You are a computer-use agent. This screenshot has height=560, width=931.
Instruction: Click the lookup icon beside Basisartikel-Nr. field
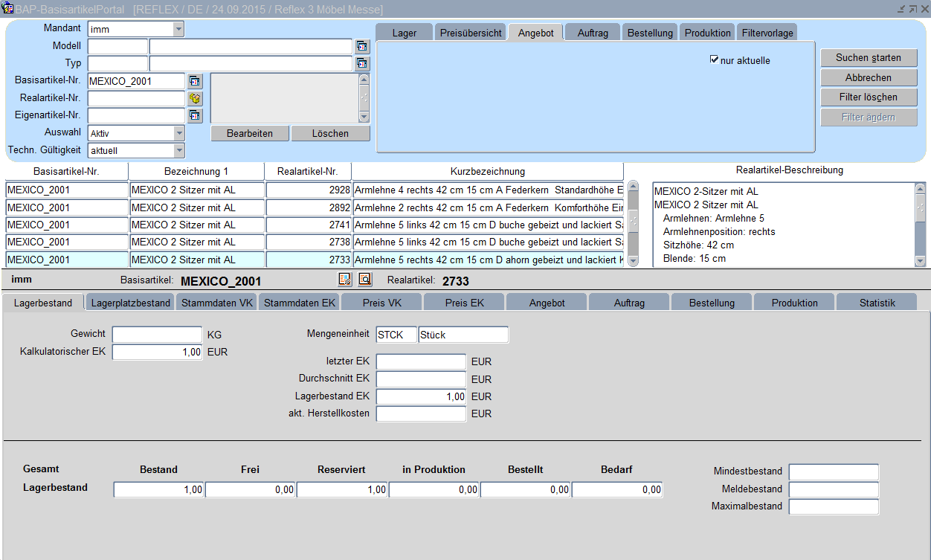pyautogui.click(x=195, y=81)
